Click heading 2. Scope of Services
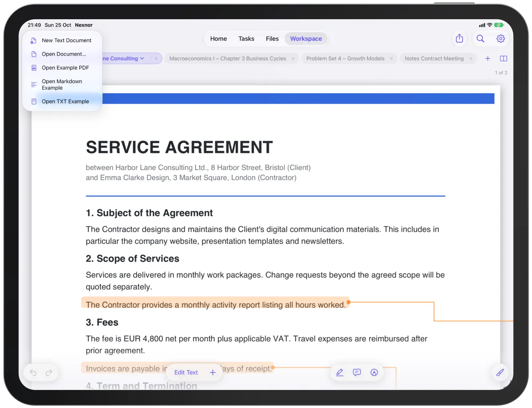This screenshot has width=532, height=408. pos(133,259)
